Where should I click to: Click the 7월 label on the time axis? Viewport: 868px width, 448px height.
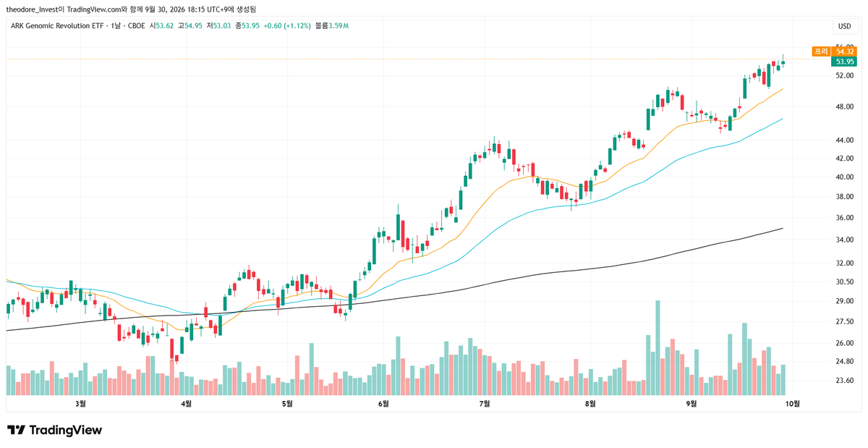tap(485, 403)
